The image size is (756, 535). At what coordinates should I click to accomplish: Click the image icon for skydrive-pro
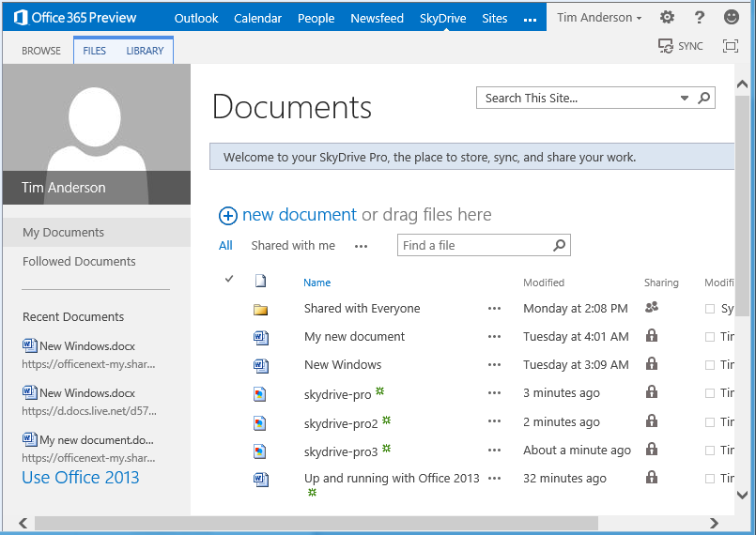pyautogui.click(x=260, y=394)
